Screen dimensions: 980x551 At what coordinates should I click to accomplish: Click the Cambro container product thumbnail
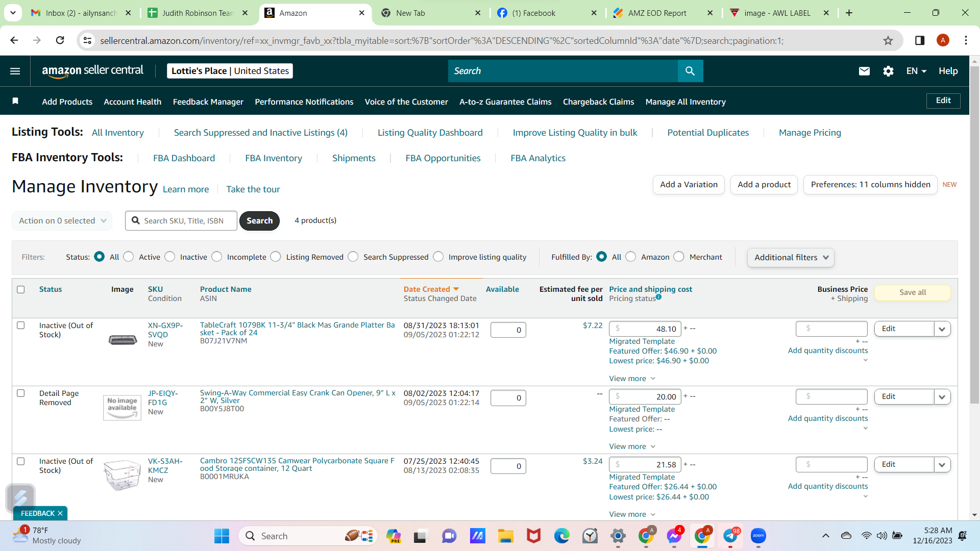[x=122, y=474]
